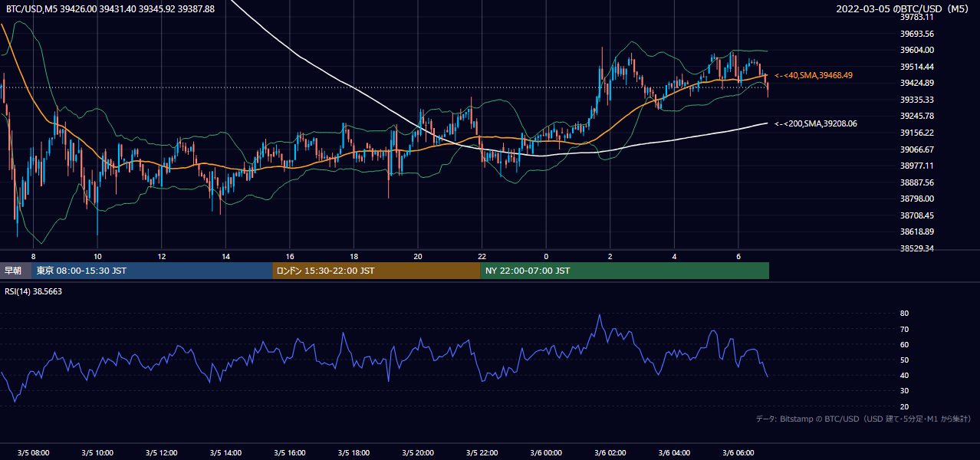Click RSI scale value 30
Screen dimensions: 980x460
click(905, 390)
